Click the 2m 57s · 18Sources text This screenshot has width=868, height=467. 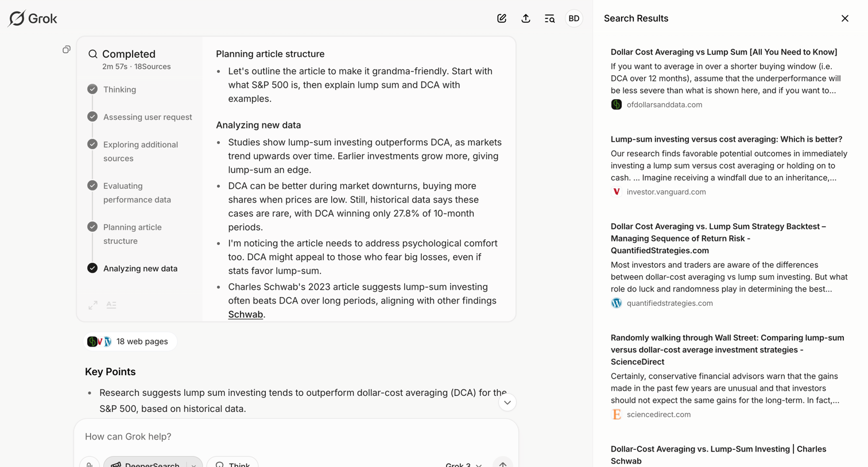137,67
